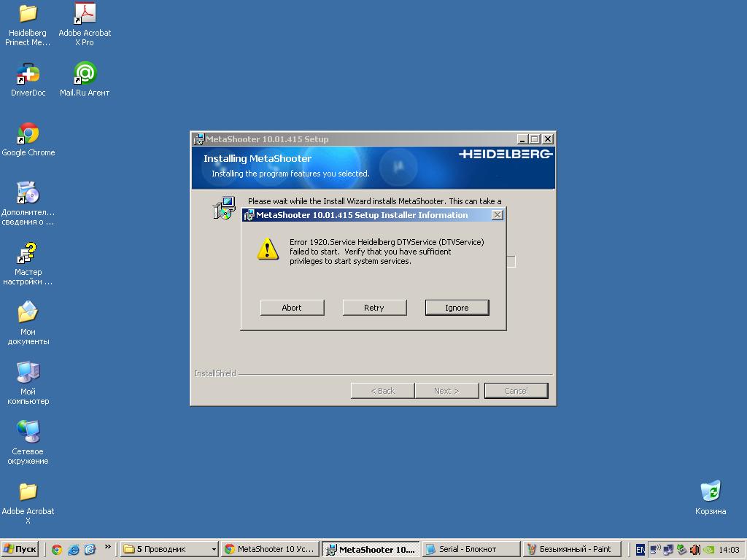
Task: Click the yellow warning icon in error dialog
Action: pos(268,249)
